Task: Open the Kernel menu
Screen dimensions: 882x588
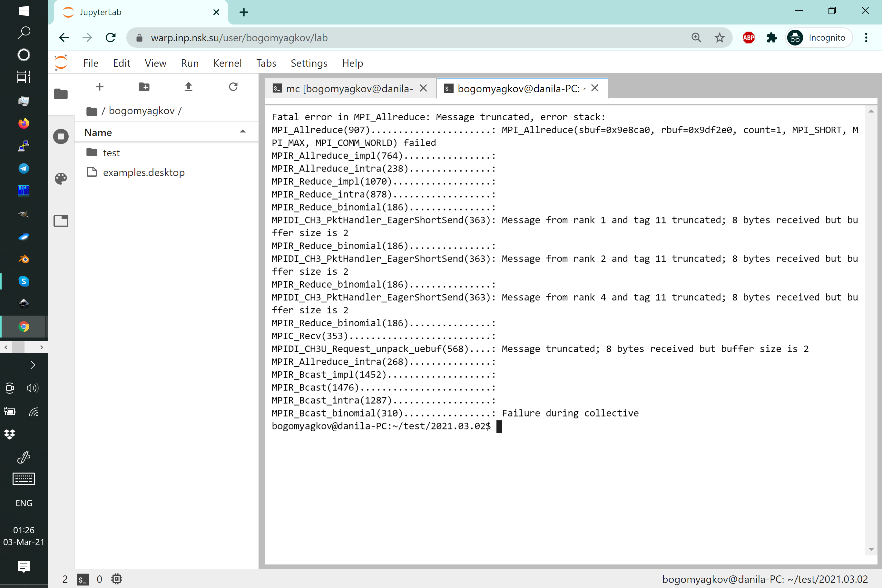Action: click(227, 63)
